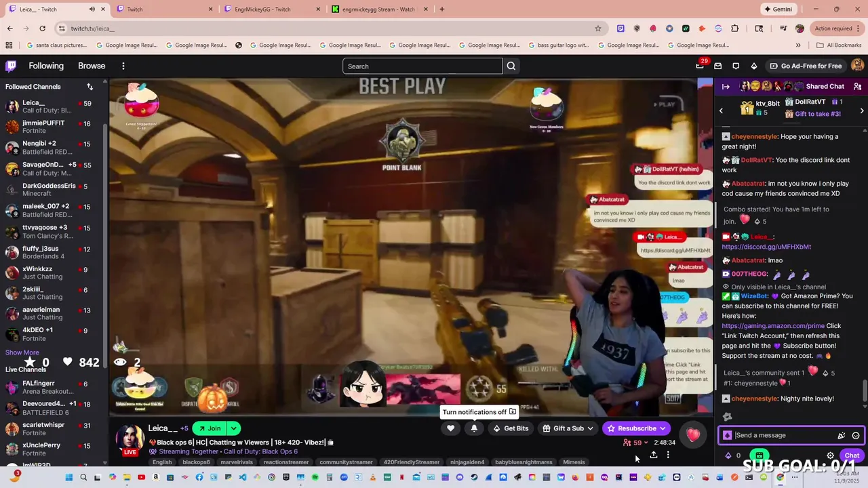Open the bits icon inside the message box
The width and height of the screenshot is (868, 488).
(x=728, y=436)
